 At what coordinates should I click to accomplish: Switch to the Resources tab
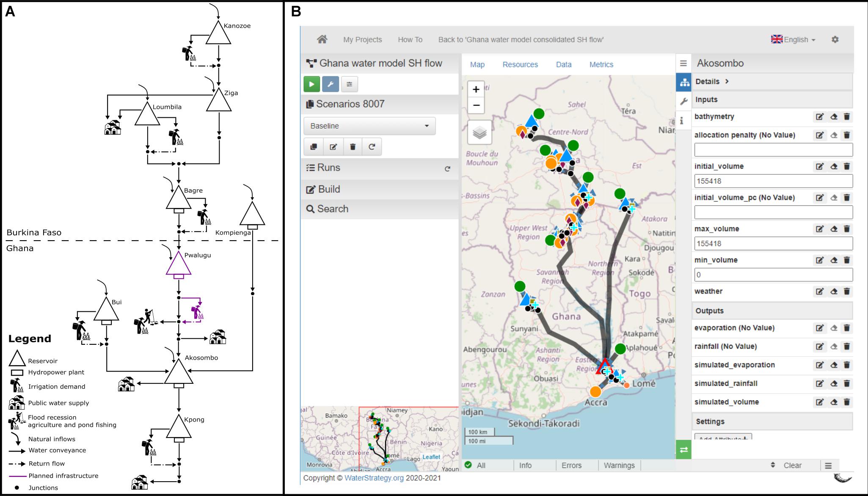(x=520, y=64)
